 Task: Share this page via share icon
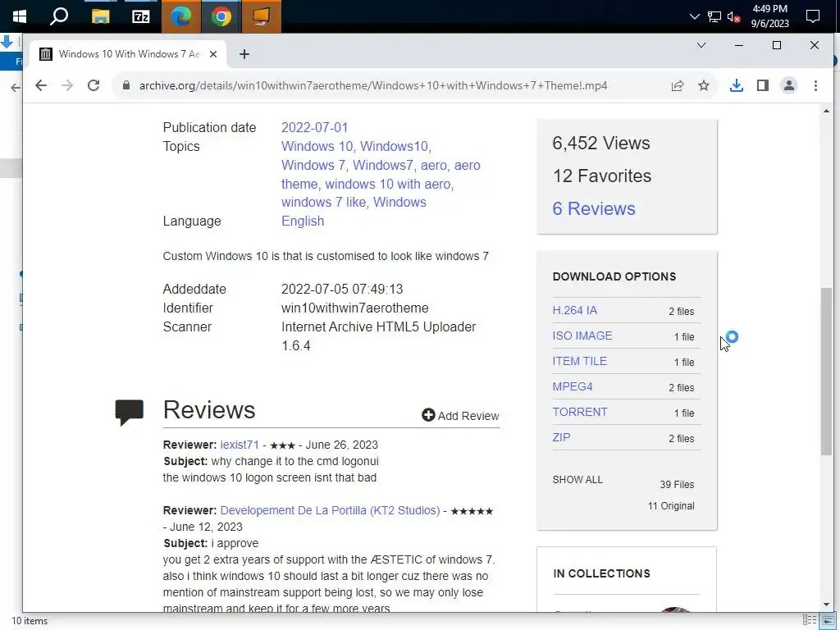(x=677, y=85)
